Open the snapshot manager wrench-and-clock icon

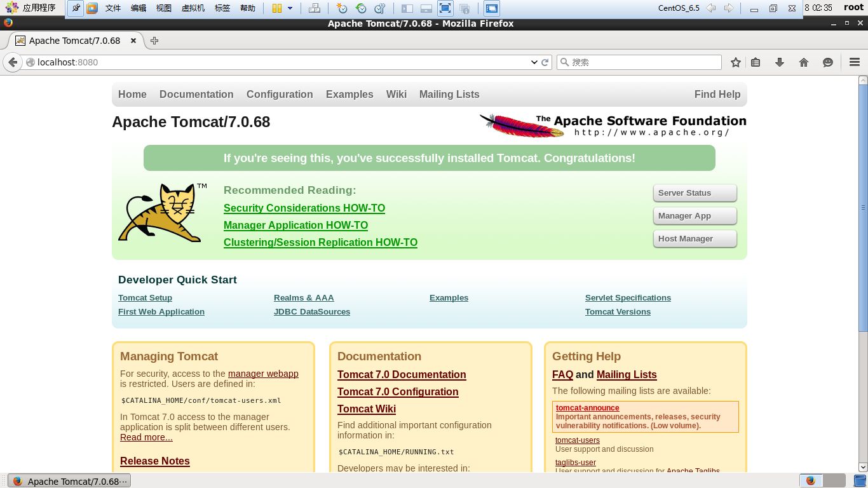click(380, 8)
